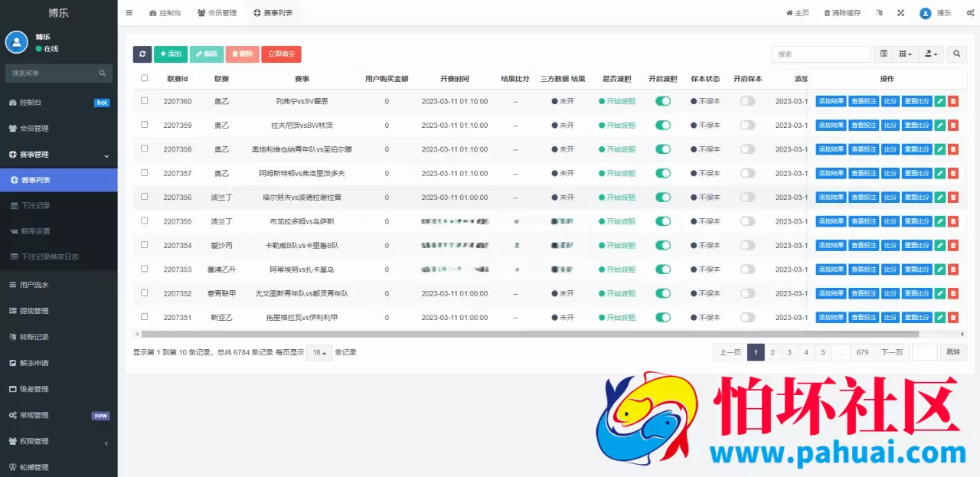Viewport: 980px width, 477px height.
Task: Toggle card view icon in table toolbar
Action: [x=884, y=54]
